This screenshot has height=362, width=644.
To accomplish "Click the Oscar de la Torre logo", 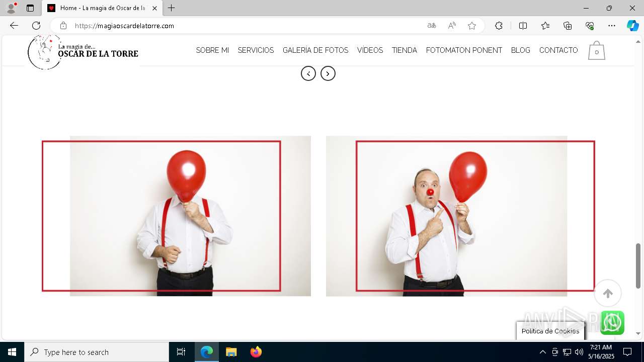I will [83, 51].
